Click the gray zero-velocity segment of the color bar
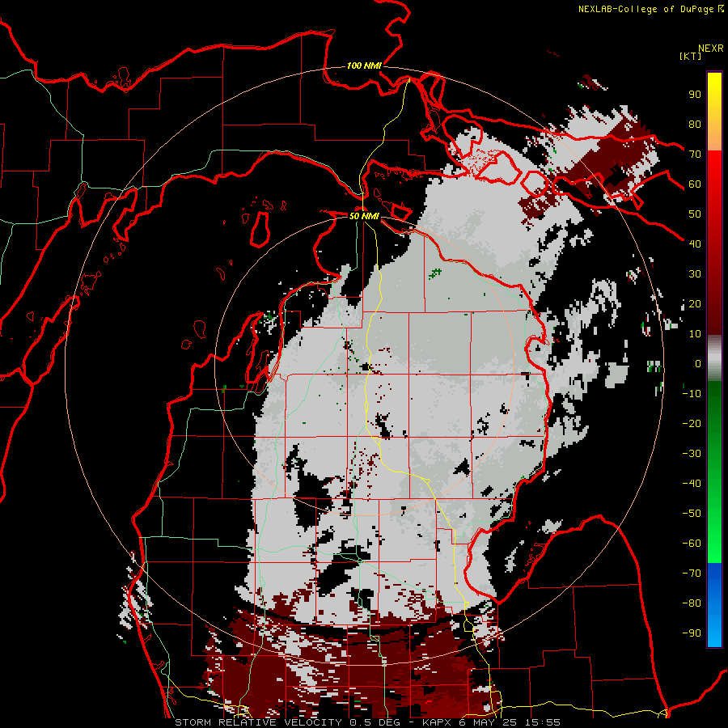The image size is (728, 728). (x=714, y=358)
